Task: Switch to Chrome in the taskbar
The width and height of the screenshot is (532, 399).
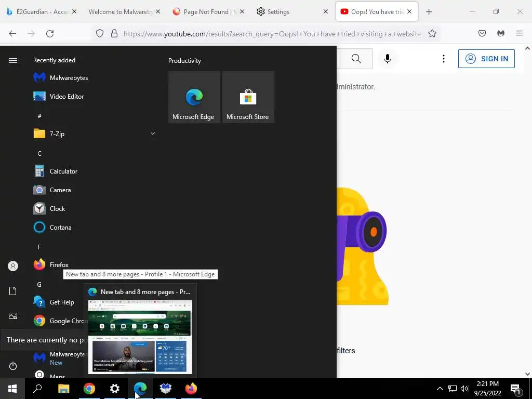Action: pyautogui.click(x=89, y=389)
